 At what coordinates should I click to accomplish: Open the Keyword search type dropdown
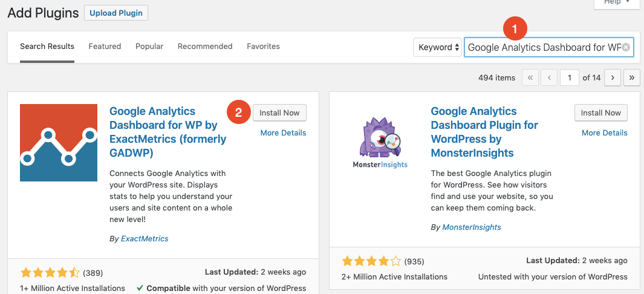point(438,47)
